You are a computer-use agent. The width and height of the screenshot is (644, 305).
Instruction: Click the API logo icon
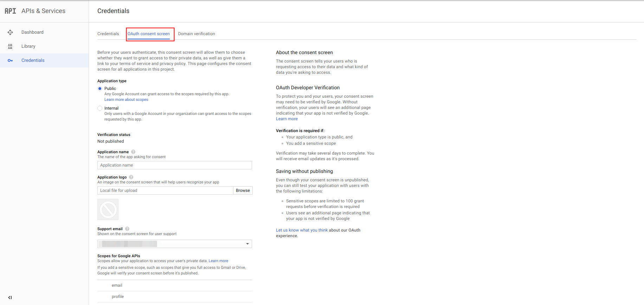(10, 11)
